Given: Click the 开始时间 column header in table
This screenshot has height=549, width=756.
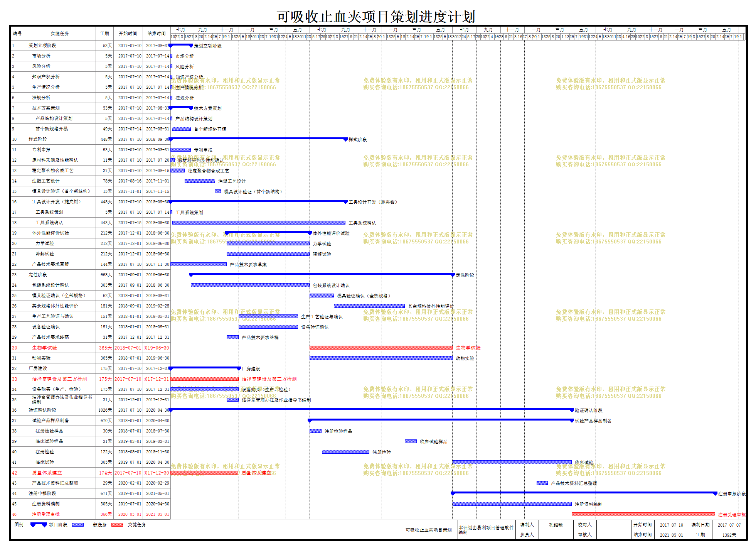Looking at the screenshot, I should pos(128,34).
